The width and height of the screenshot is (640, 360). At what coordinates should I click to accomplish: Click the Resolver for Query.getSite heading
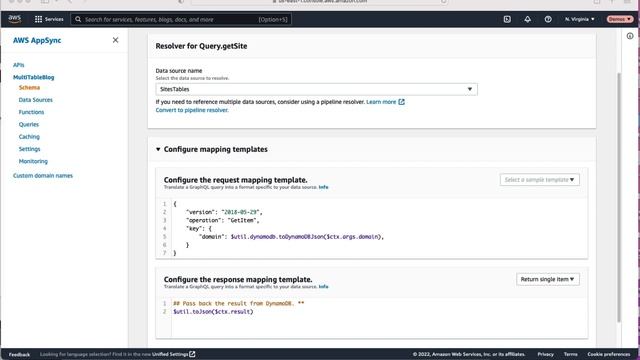tap(201, 46)
